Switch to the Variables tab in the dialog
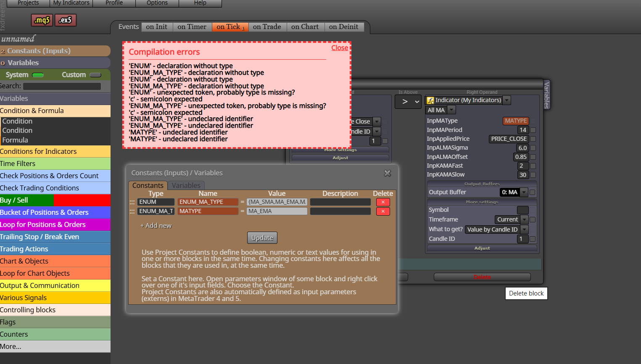 click(x=186, y=186)
